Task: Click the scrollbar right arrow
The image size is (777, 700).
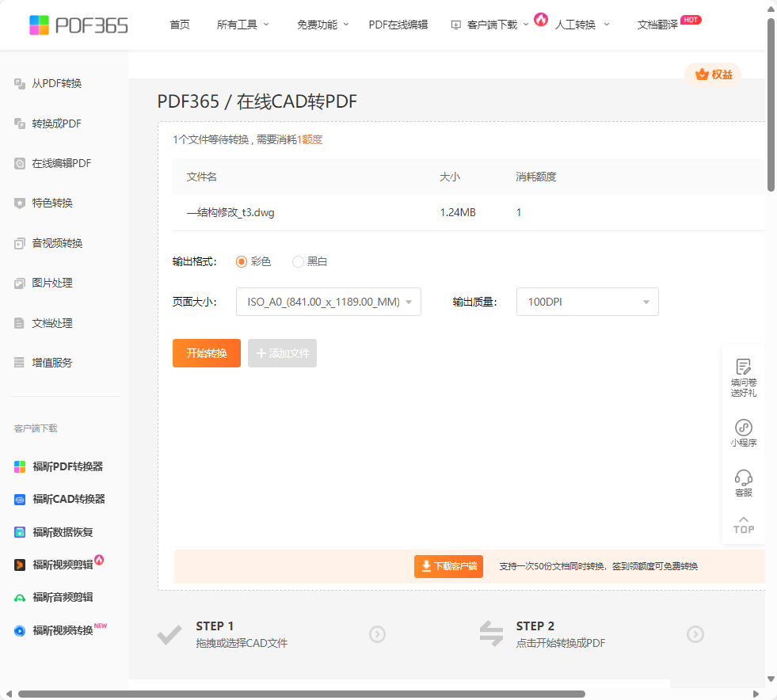Action: [756, 694]
